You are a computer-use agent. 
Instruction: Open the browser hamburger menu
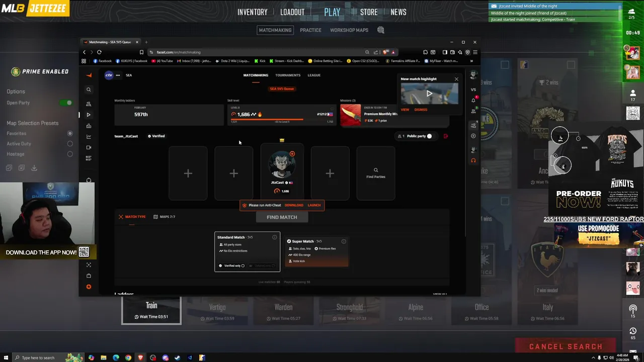click(x=475, y=52)
